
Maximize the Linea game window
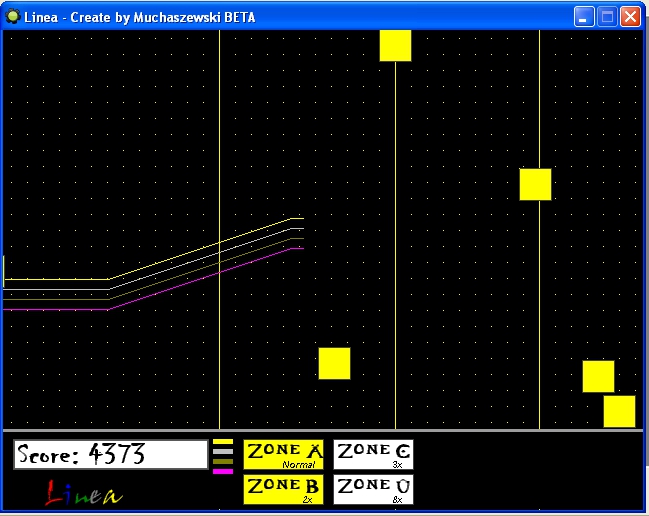coord(607,17)
